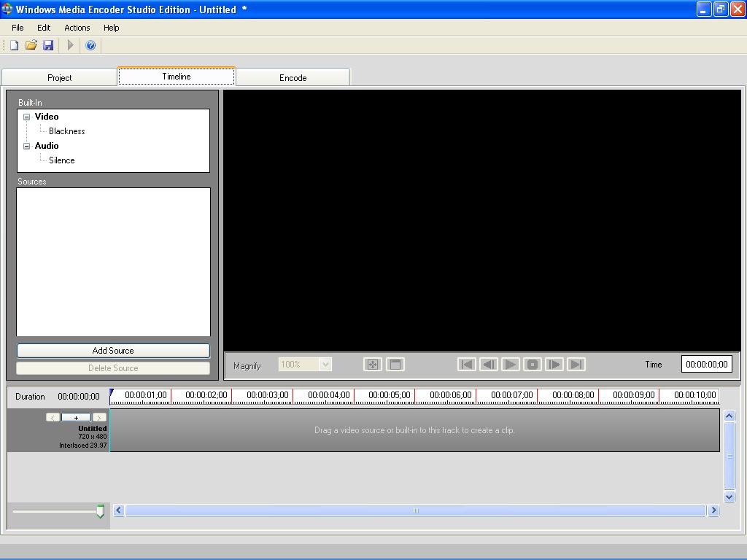Open help with the question mark icon
The width and height of the screenshot is (747, 560).
pyautogui.click(x=90, y=45)
